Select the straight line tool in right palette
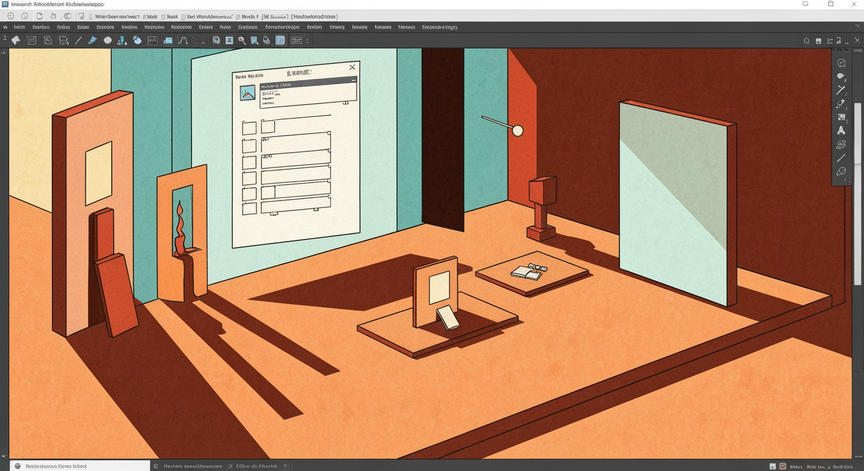This screenshot has width=864, height=471. tap(841, 158)
